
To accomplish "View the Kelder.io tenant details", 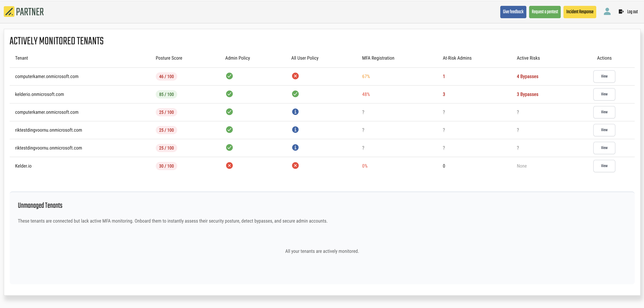I will tap(604, 166).
